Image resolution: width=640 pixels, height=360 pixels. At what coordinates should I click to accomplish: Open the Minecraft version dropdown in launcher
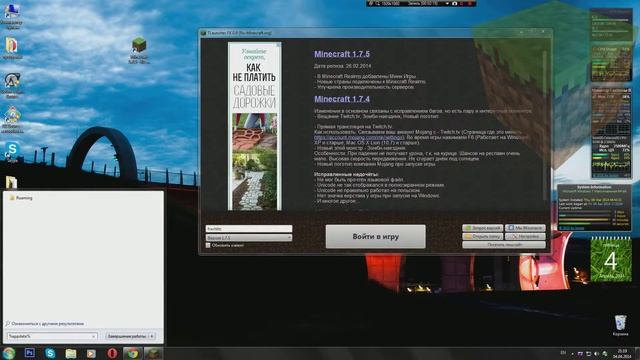click(249, 238)
